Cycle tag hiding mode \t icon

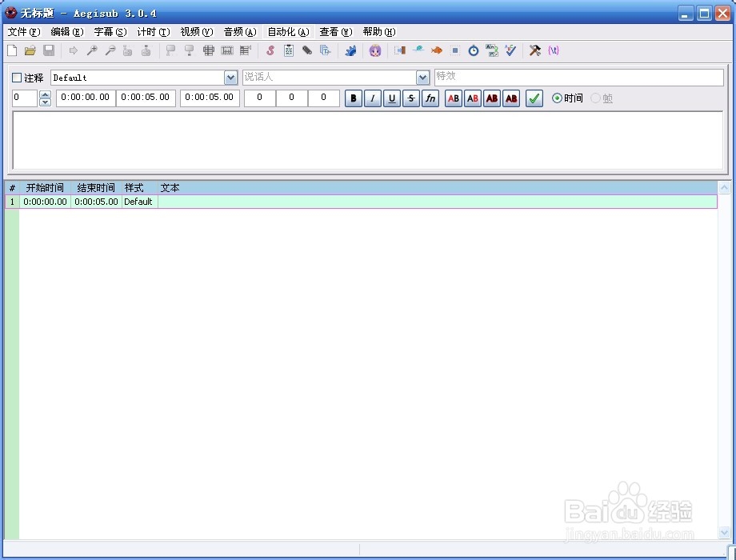(x=554, y=50)
